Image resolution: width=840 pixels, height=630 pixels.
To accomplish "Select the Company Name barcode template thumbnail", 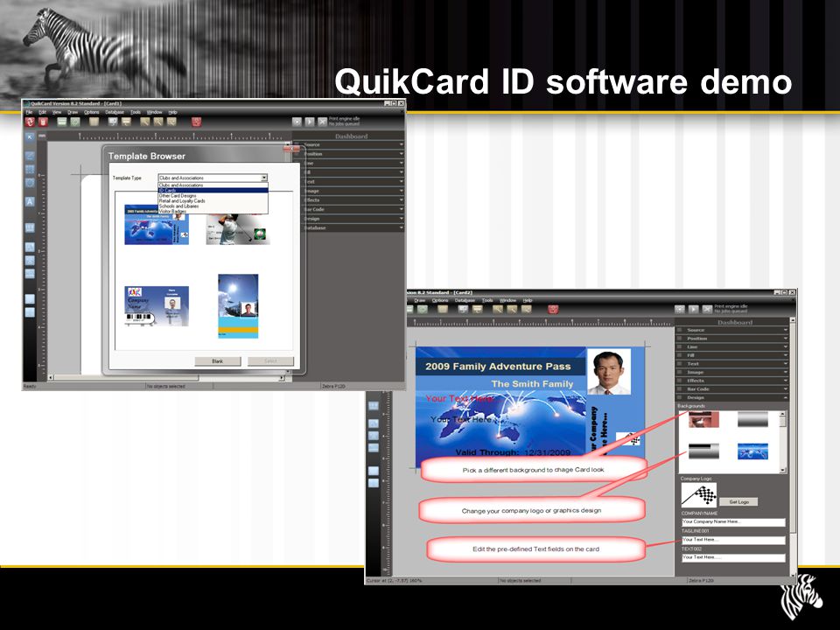I will (x=157, y=306).
